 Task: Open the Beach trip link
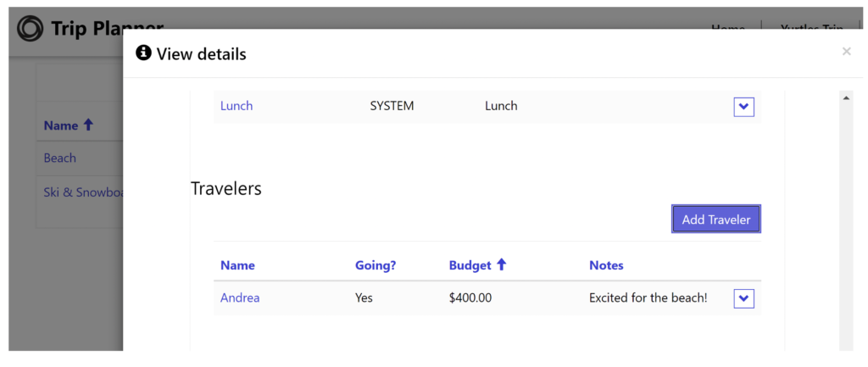click(x=60, y=158)
